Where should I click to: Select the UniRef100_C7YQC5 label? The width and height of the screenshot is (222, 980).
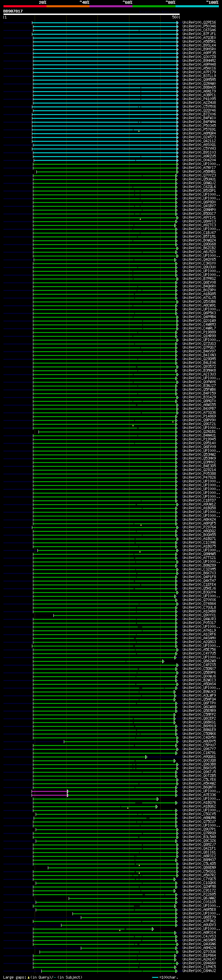click(x=199, y=879)
